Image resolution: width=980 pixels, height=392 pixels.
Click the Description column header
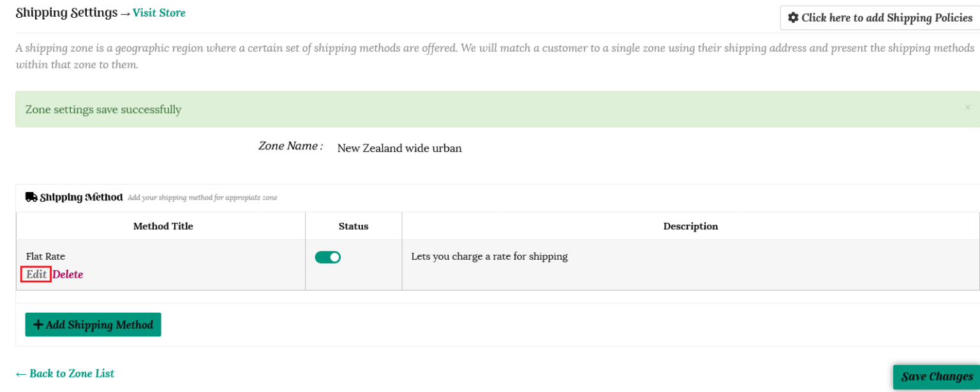[690, 226]
